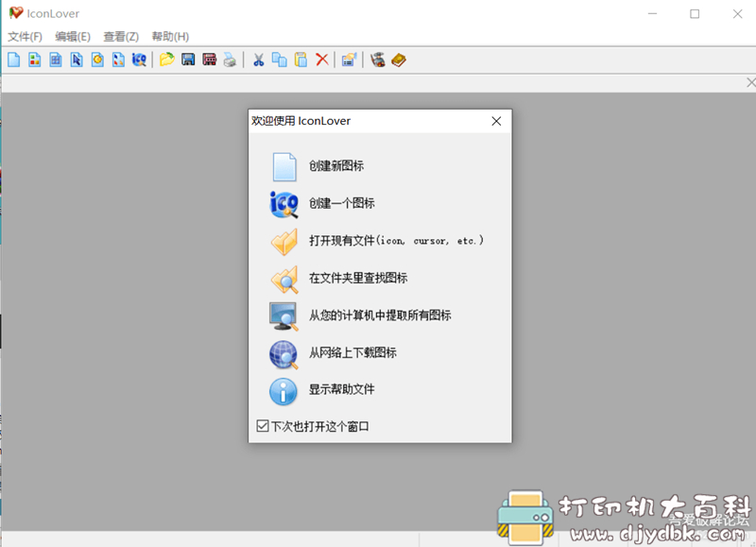
Task: Open the 编辑(E) menu
Action: point(73,37)
